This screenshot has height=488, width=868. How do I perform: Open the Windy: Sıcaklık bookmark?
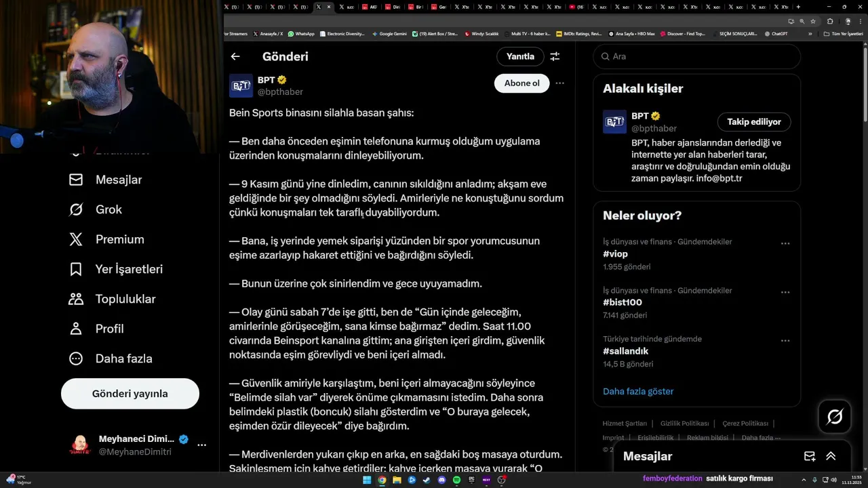(x=481, y=34)
